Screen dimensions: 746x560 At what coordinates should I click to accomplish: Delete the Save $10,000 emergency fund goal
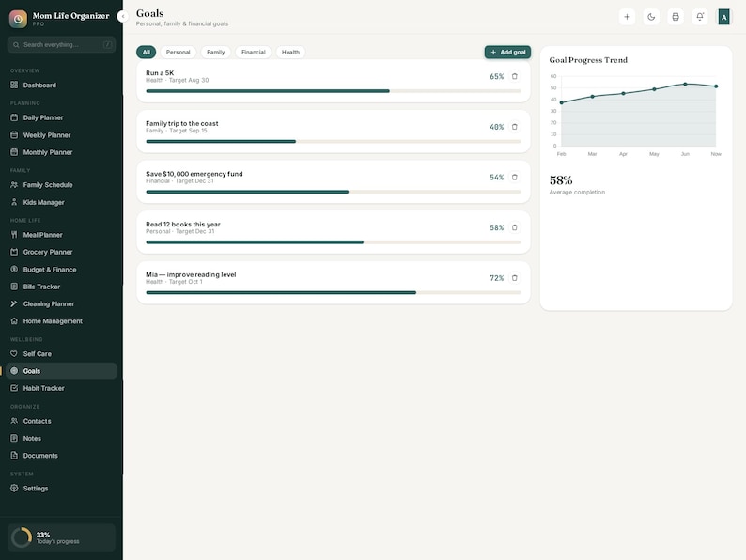click(x=514, y=177)
